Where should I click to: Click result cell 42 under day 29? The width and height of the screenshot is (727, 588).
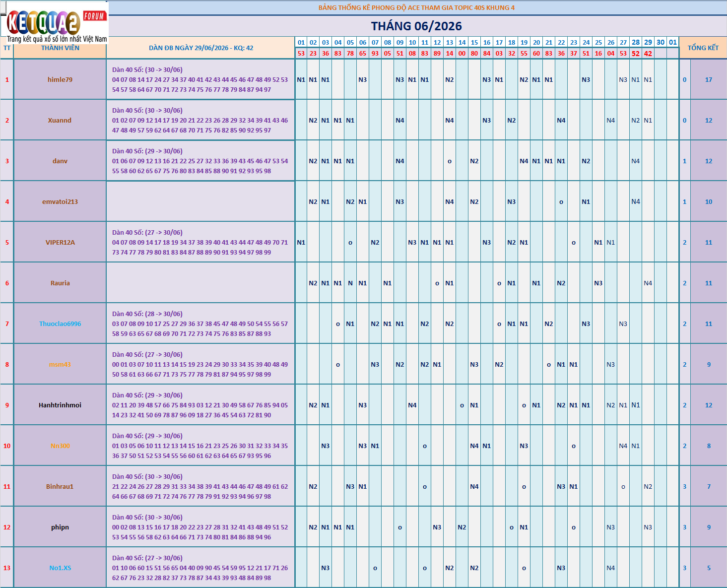(648, 53)
